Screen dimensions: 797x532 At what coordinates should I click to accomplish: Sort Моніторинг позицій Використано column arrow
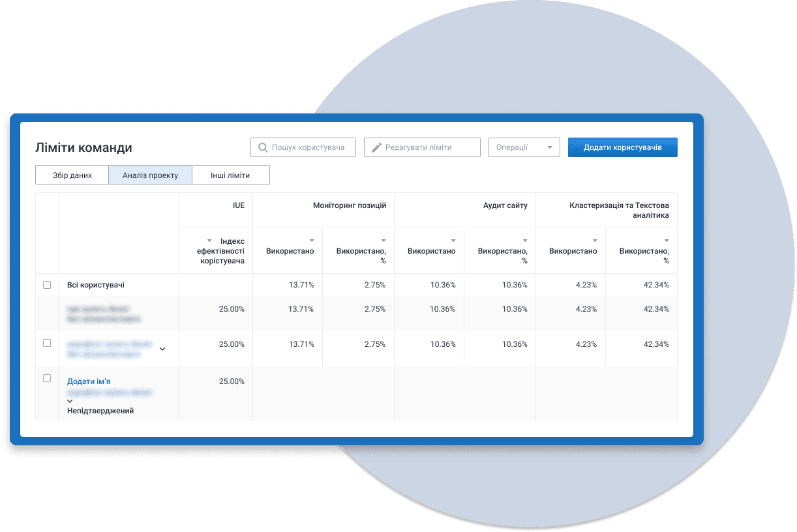(x=312, y=241)
